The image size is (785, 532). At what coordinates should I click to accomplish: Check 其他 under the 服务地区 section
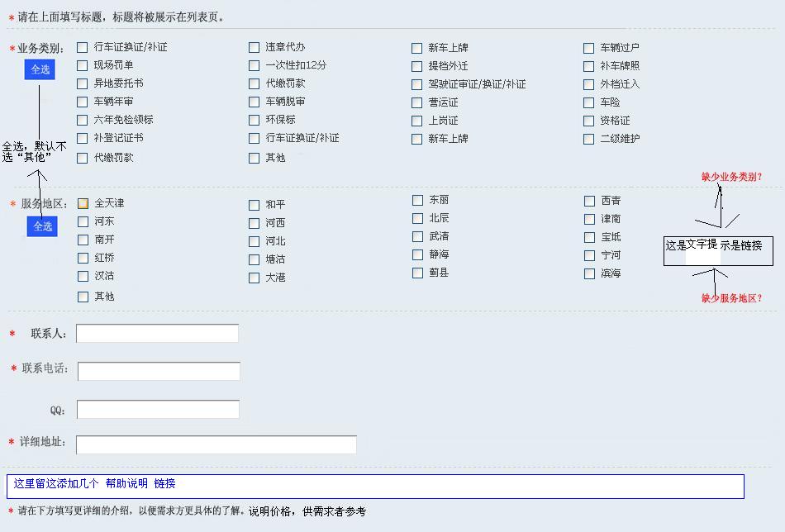[x=82, y=296]
